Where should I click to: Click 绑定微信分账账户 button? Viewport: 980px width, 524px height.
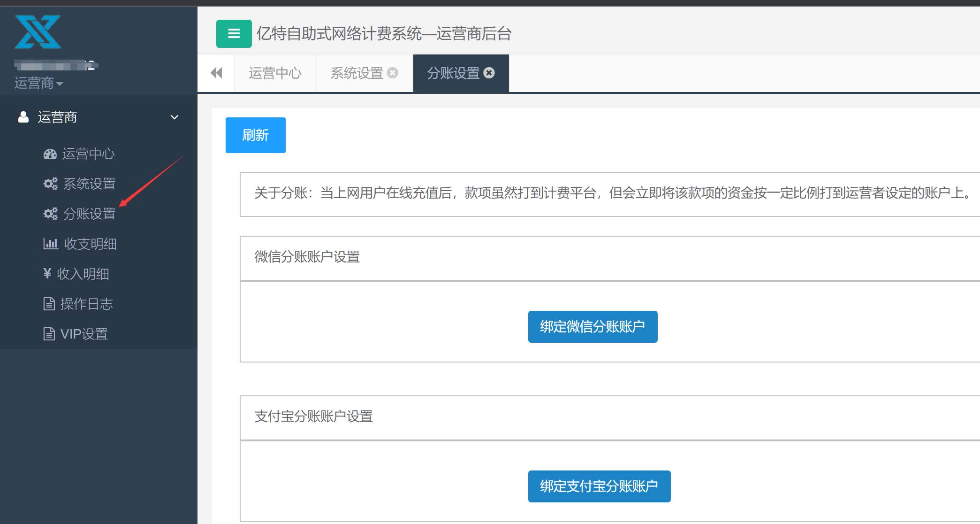(592, 326)
